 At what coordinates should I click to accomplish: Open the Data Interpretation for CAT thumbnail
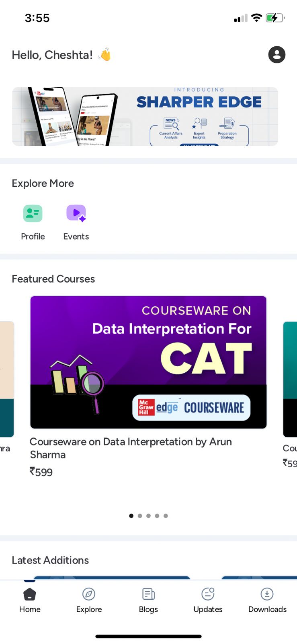click(x=148, y=362)
